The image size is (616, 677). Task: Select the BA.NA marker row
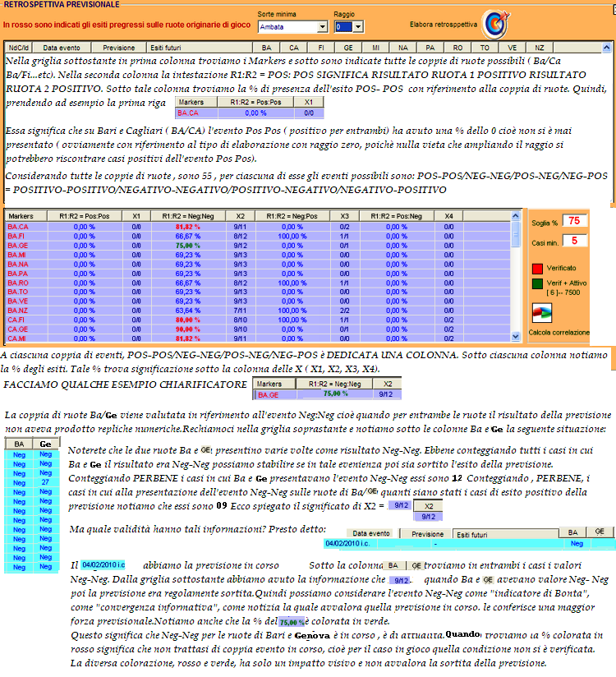pyautogui.click(x=258, y=265)
